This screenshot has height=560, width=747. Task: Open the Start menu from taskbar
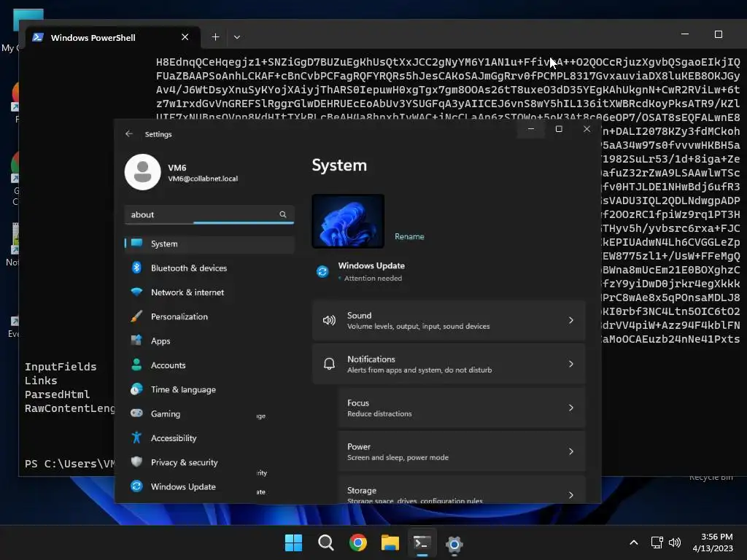click(293, 542)
